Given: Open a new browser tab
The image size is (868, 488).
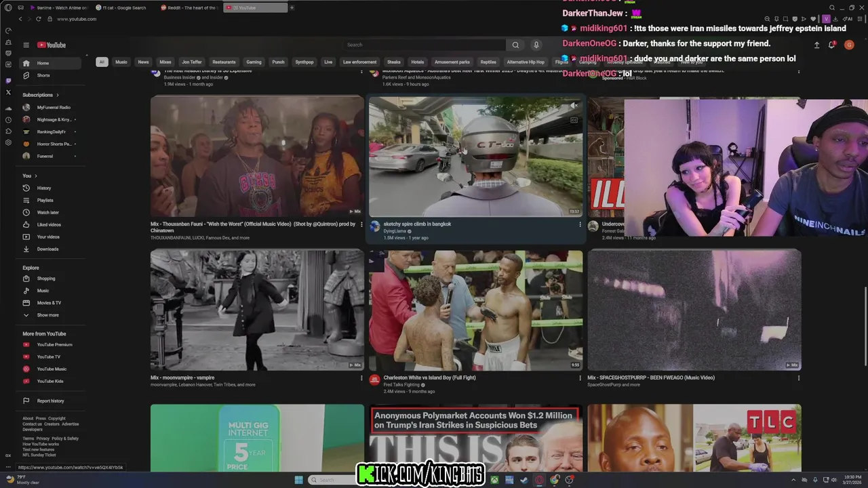Looking at the screenshot, I should [292, 7].
